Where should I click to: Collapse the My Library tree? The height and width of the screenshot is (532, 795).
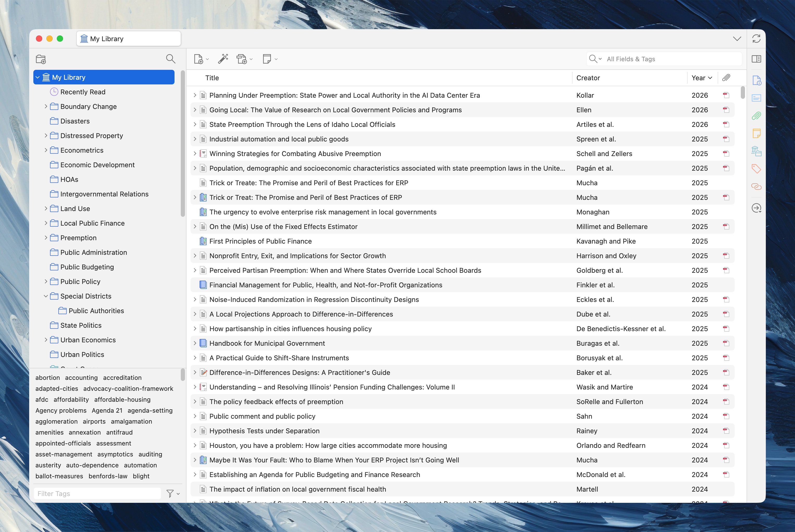coord(38,77)
